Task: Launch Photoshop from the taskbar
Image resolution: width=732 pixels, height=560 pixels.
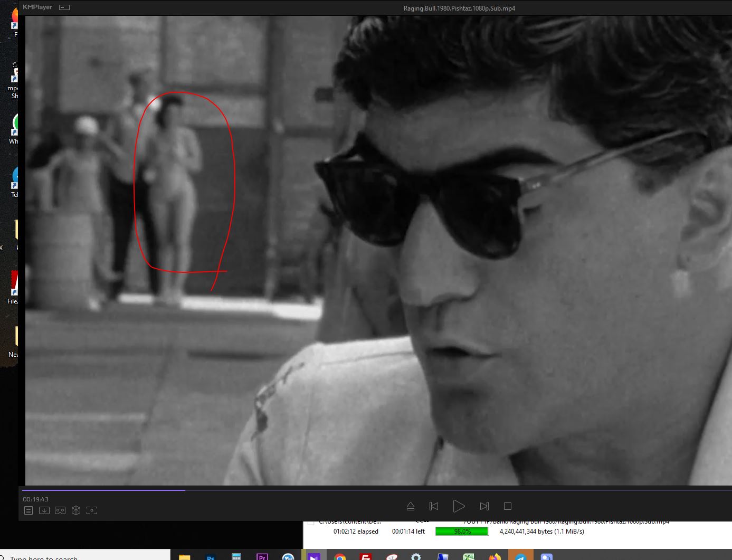Action: click(211, 557)
